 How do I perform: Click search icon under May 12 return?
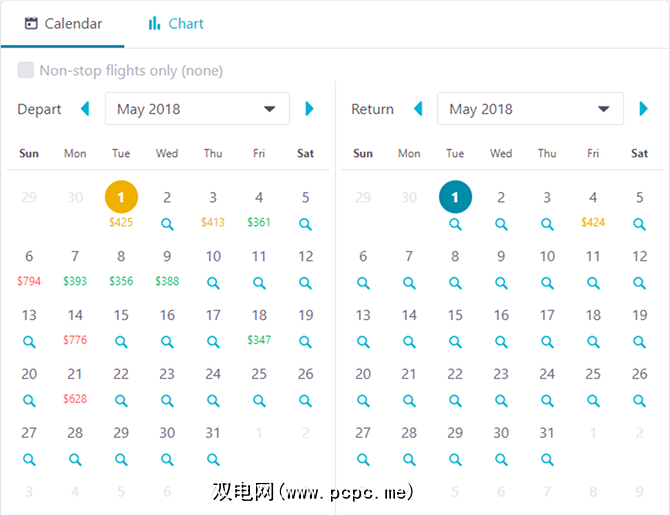[x=639, y=283]
